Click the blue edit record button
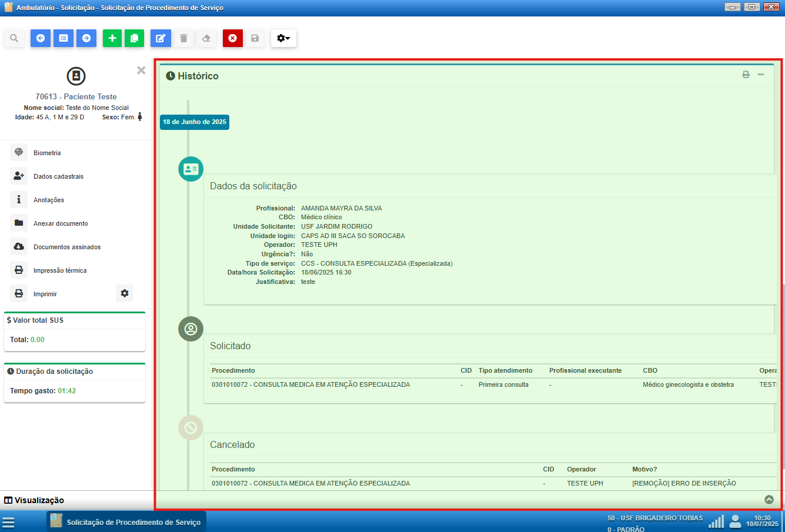 click(x=161, y=38)
